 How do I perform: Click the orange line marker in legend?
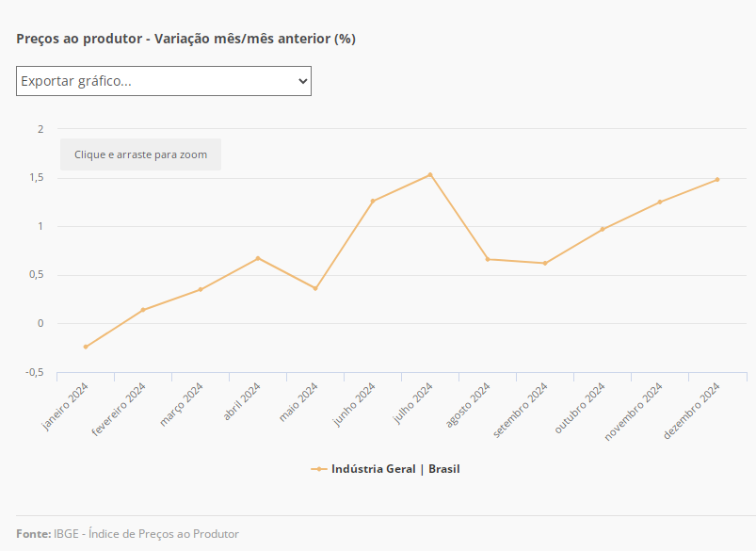pos(319,468)
